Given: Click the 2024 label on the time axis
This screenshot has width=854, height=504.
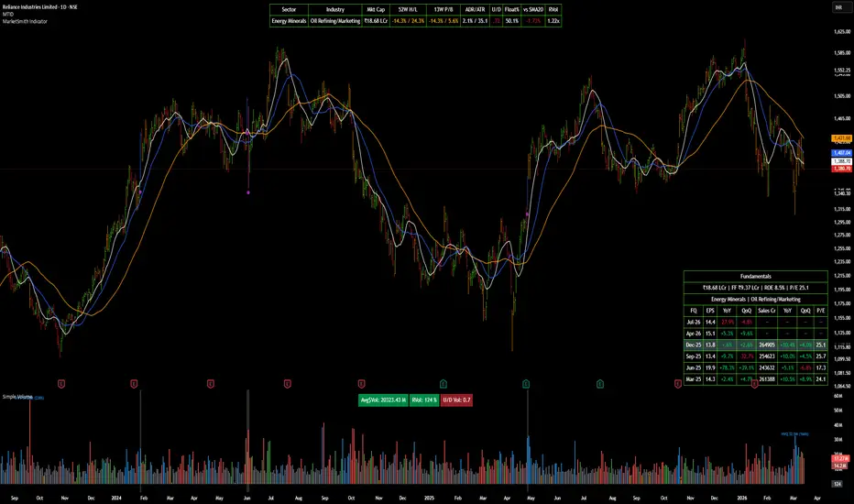Looking at the screenshot, I should (x=116, y=498).
